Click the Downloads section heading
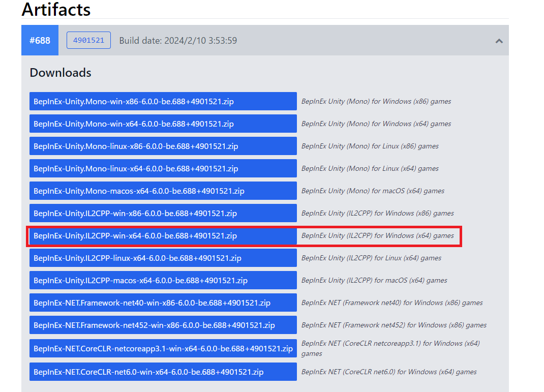544x392 pixels. click(61, 73)
